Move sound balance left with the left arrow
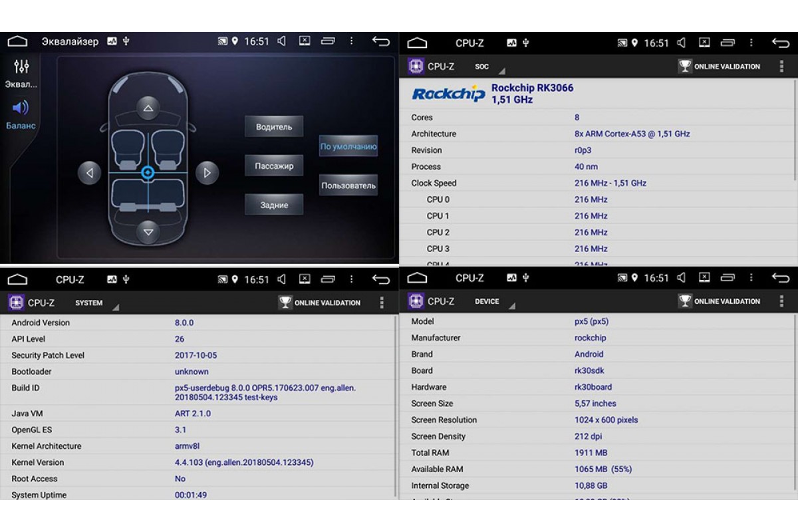The image size is (798, 532). (89, 173)
